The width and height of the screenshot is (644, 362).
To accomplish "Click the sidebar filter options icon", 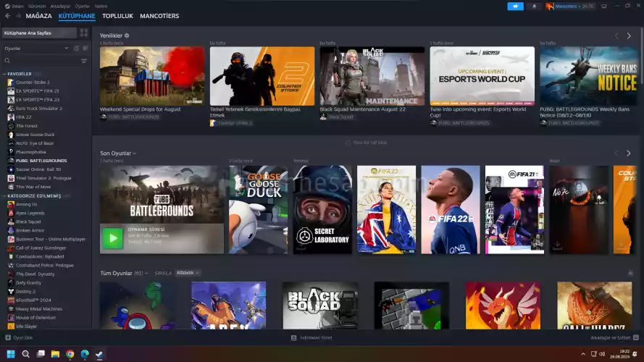I will coord(84,61).
